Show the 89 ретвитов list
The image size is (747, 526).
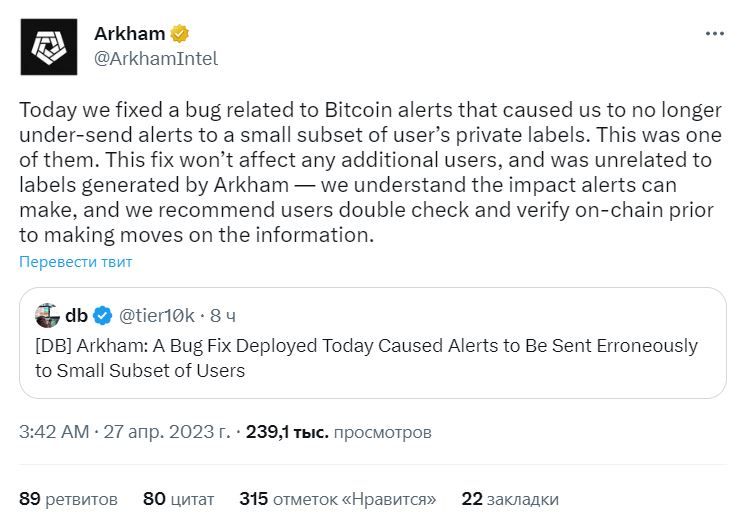pos(68,499)
